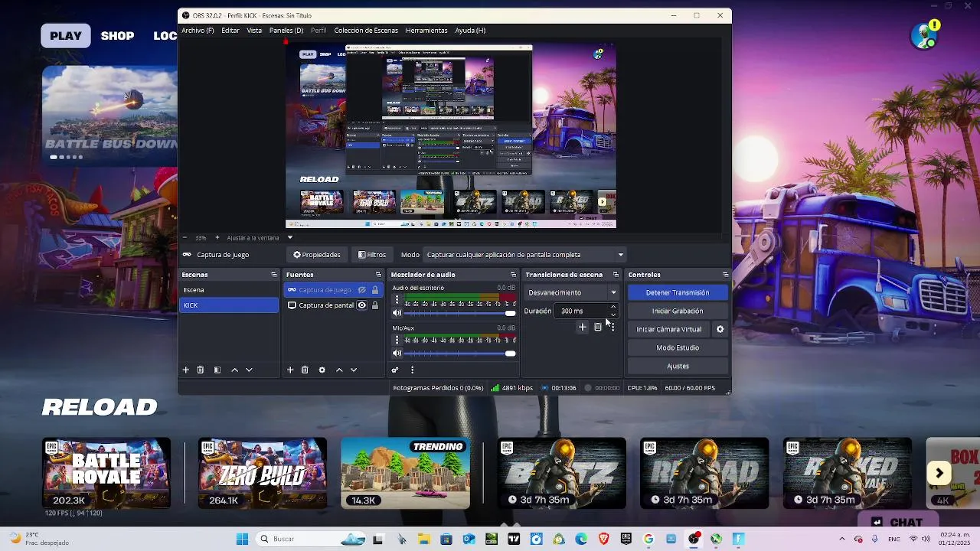Image resolution: width=980 pixels, height=551 pixels.
Task: Zoom in preview with plus icon
Action: click(217, 237)
